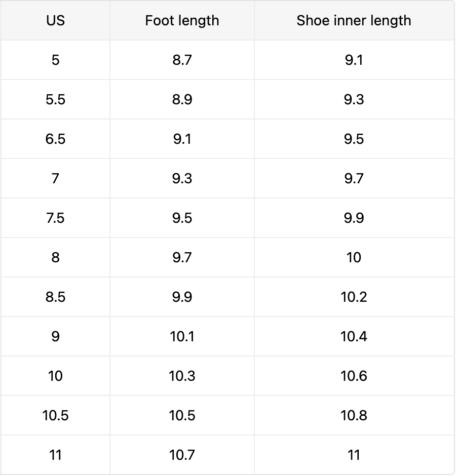Select US size 5 cell
Screen dimensions: 456x476
click(55, 60)
